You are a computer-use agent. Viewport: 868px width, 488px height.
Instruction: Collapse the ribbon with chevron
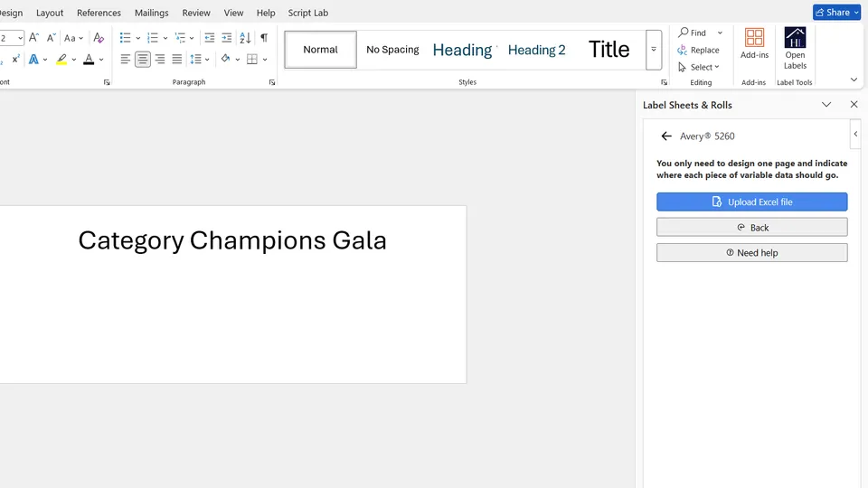click(854, 80)
